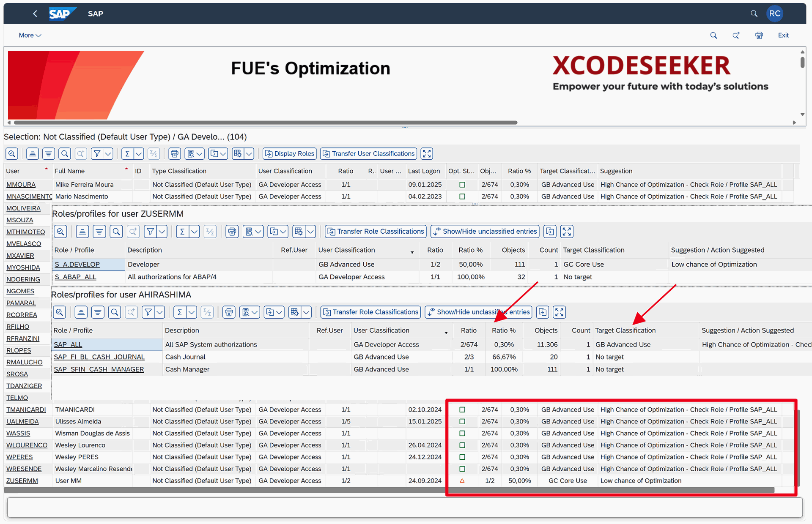Image resolution: width=812 pixels, height=524 pixels.
Task: Open user link MMOURA
Action: coord(21,185)
